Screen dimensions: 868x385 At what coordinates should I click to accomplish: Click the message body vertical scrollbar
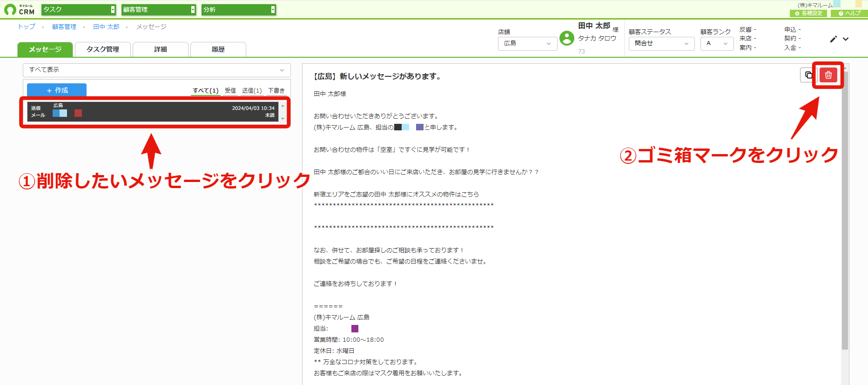[x=845, y=209]
